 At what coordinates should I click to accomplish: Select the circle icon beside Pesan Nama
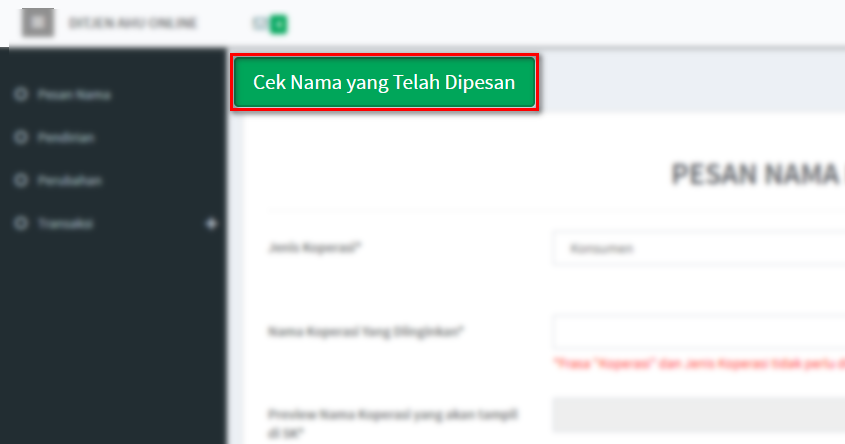click(21, 94)
